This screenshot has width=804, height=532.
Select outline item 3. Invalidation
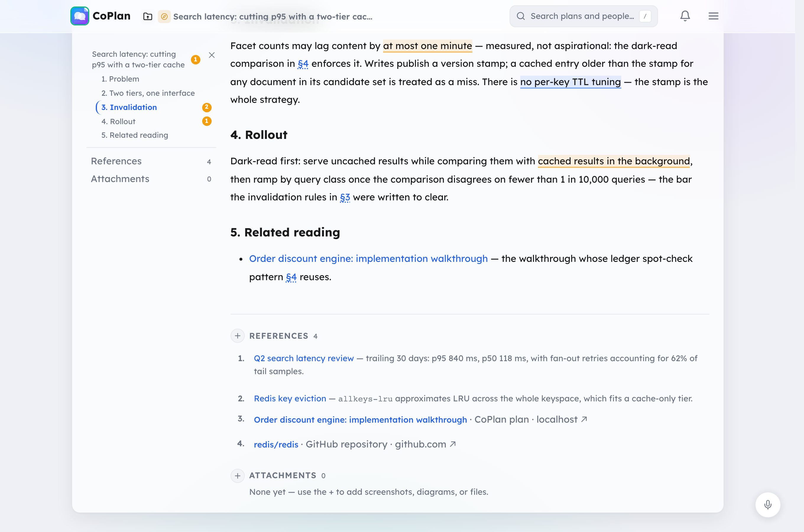pos(129,107)
